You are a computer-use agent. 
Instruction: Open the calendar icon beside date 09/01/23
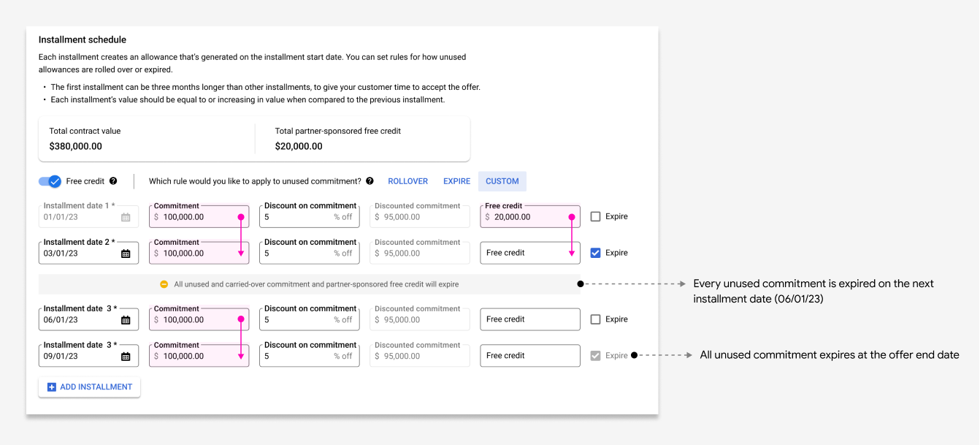125,355
